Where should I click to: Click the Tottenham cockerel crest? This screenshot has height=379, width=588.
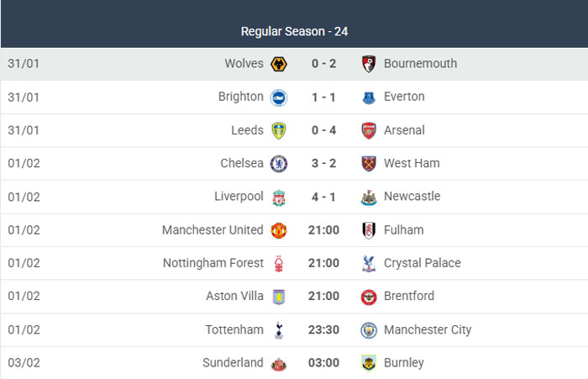tap(279, 330)
